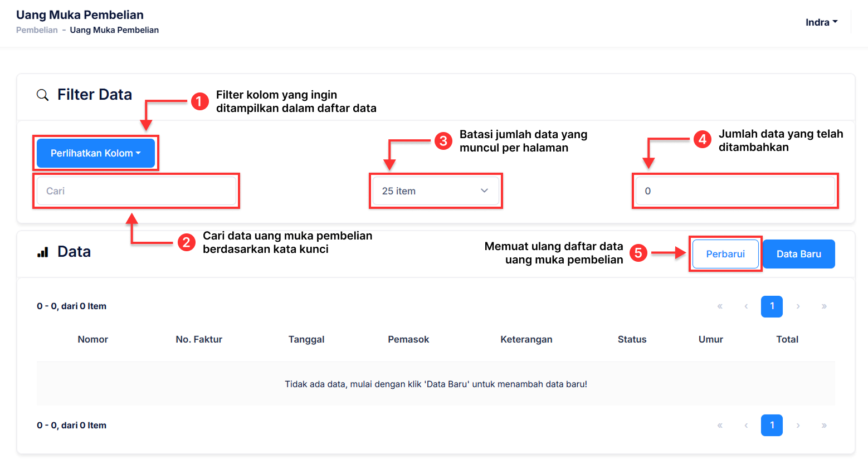Click the Pembelian breadcrumb link
The image size is (868, 464).
[x=37, y=30]
